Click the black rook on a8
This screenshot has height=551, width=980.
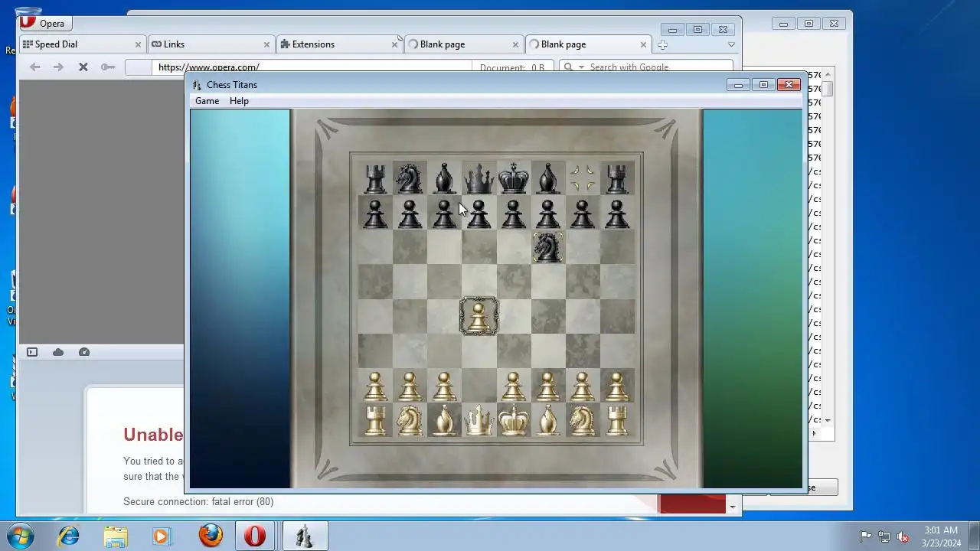[375, 179]
